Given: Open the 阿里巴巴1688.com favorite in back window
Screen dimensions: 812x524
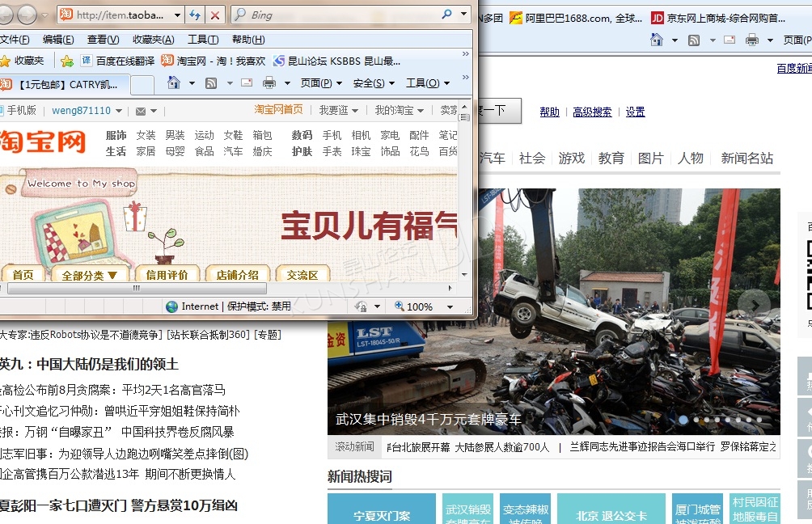Looking at the screenshot, I should tap(575, 19).
